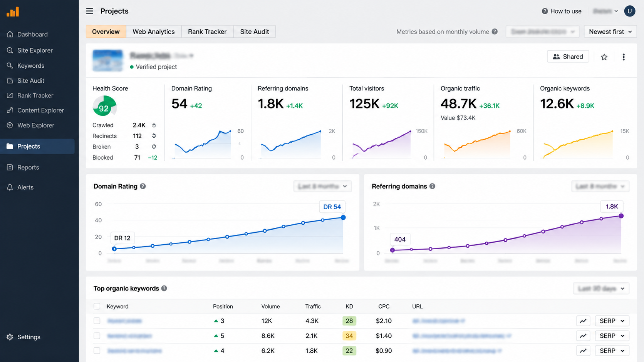Open Referring domains chart time range dropdown

[x=600, y=186]
